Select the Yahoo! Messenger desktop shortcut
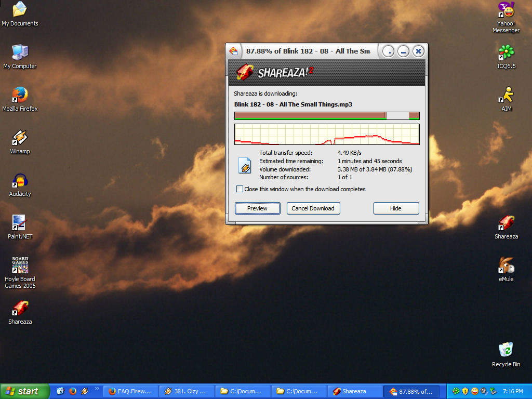The width and height of the screenshot is (532, 399). point(506,18)
